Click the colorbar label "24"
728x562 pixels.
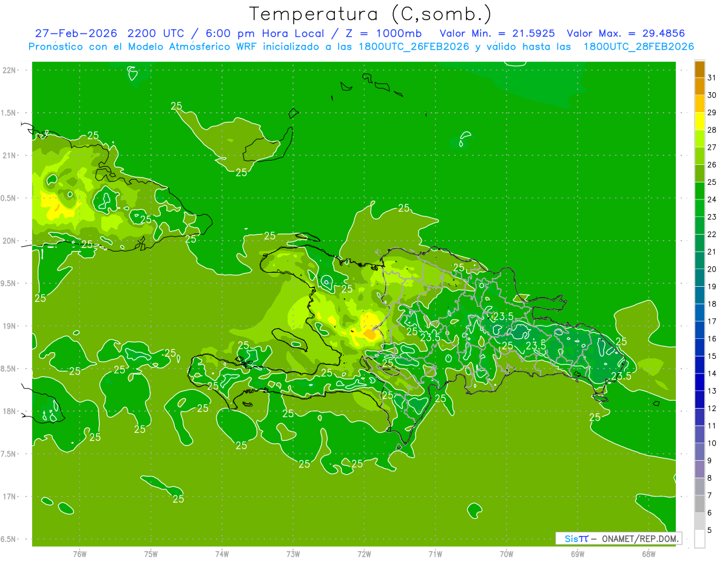pos(712,199)
